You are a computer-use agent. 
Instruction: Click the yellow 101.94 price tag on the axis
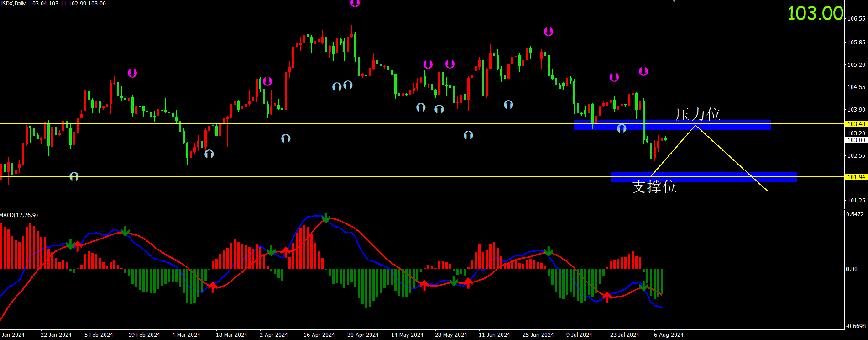coord(856,177)
